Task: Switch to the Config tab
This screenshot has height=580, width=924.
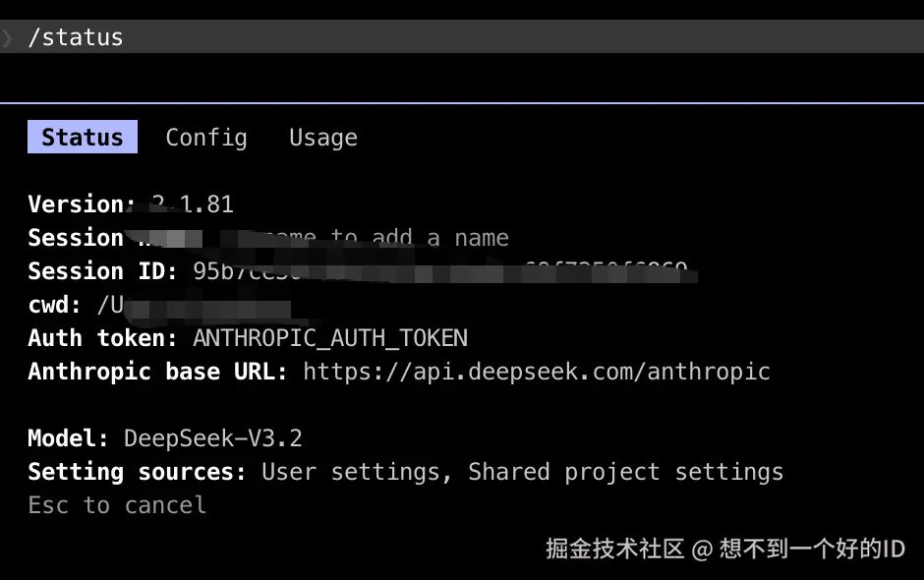Action: point(206,138)
